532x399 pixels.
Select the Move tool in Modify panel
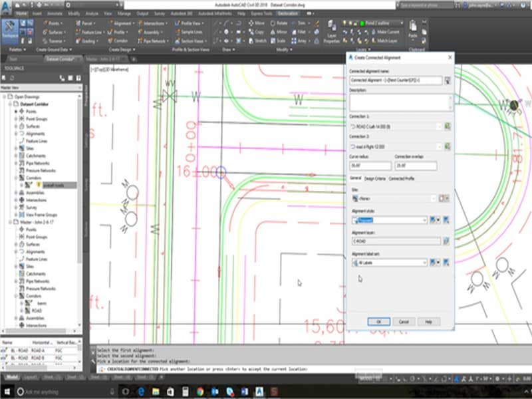[257, 23]
